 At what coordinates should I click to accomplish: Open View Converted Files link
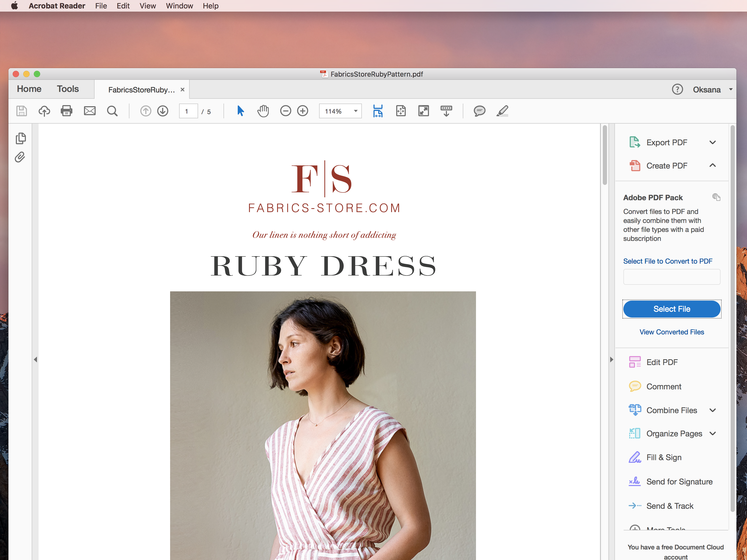(671, 332)
